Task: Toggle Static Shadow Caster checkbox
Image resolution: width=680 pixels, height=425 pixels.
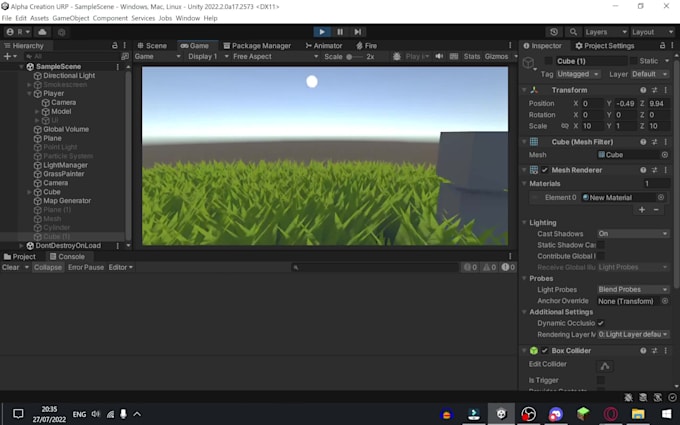Action: [x=601, y=245]
